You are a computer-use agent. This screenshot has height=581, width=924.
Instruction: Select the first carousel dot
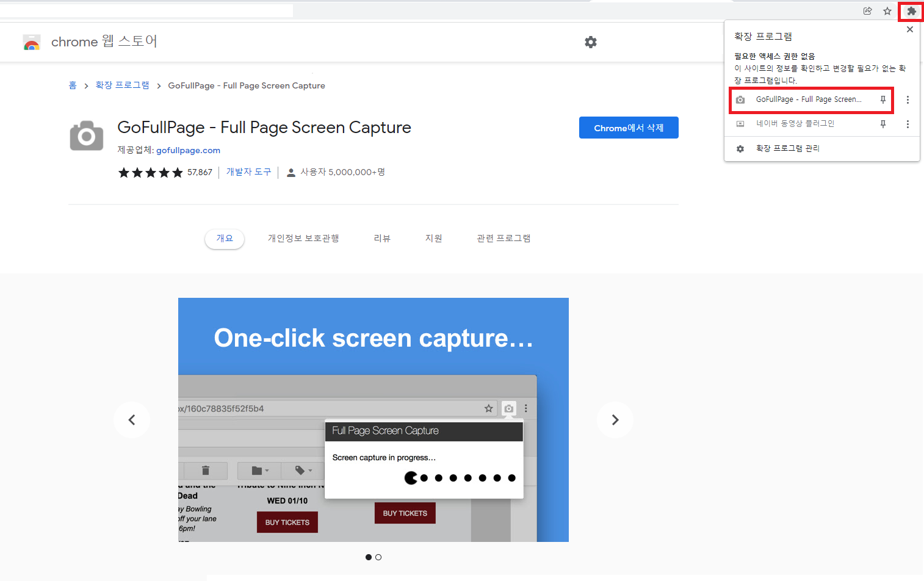369,557
